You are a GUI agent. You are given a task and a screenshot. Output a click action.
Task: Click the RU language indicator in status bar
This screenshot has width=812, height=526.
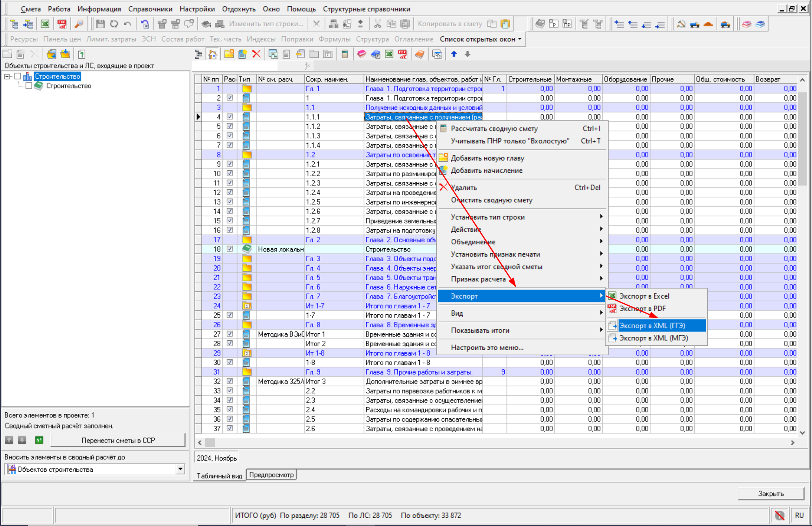click(799, 515)
